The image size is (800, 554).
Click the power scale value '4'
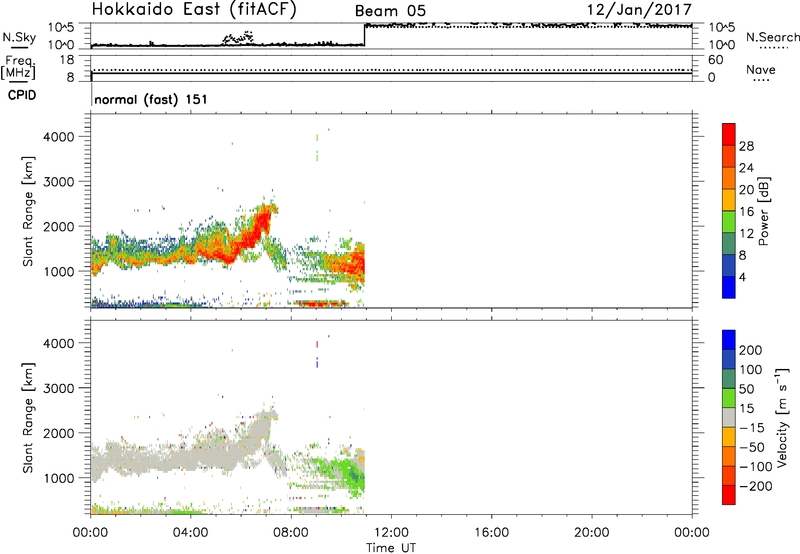pyautogui.click(x=742, y=278)
